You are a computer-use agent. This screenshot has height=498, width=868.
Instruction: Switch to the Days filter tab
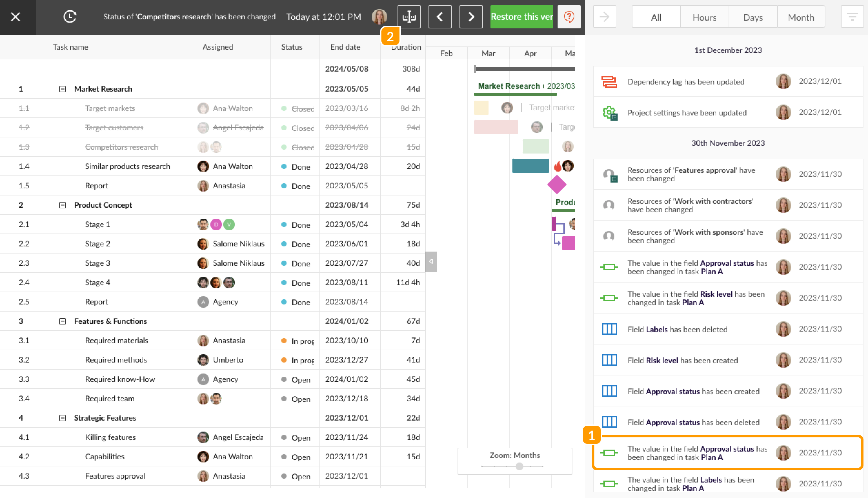coord(753,17)
